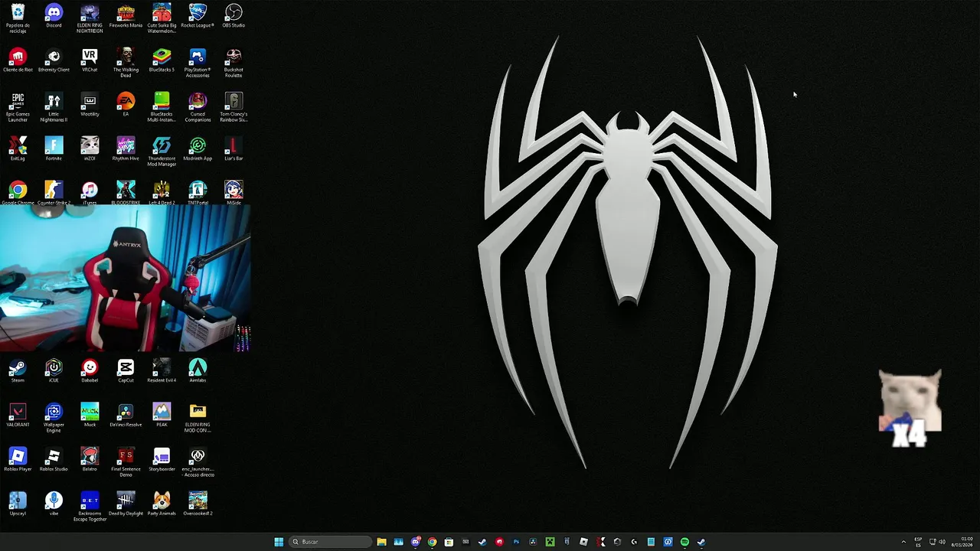Open the Wallpaper Engine shortcut

(x=54, y=418)
